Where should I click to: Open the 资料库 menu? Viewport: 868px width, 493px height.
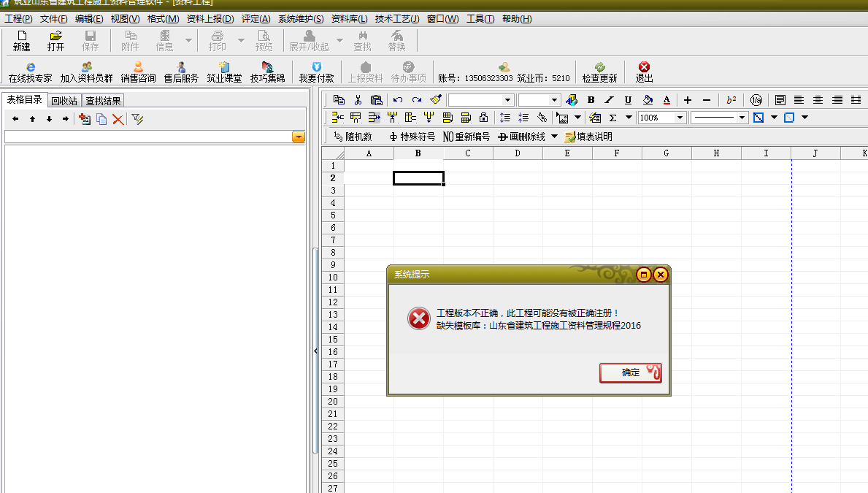tap(349, 19)
